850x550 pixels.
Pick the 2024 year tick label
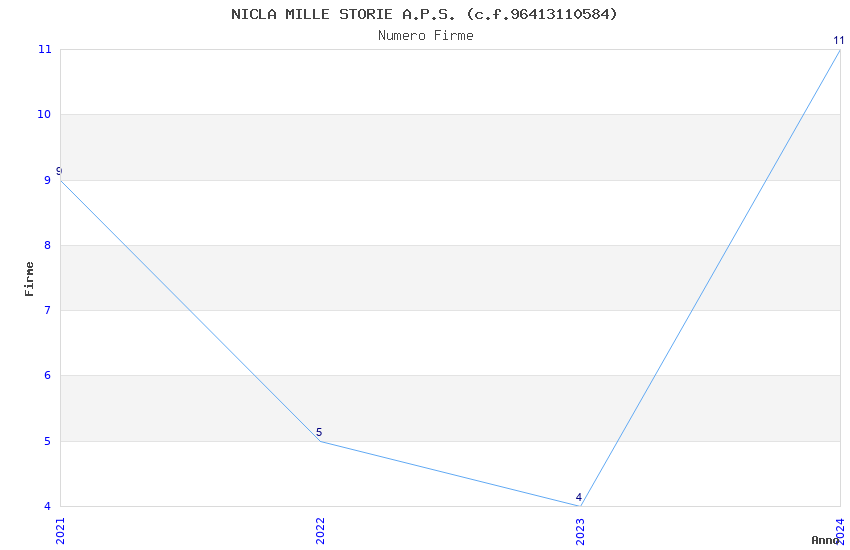coord(840,527)
